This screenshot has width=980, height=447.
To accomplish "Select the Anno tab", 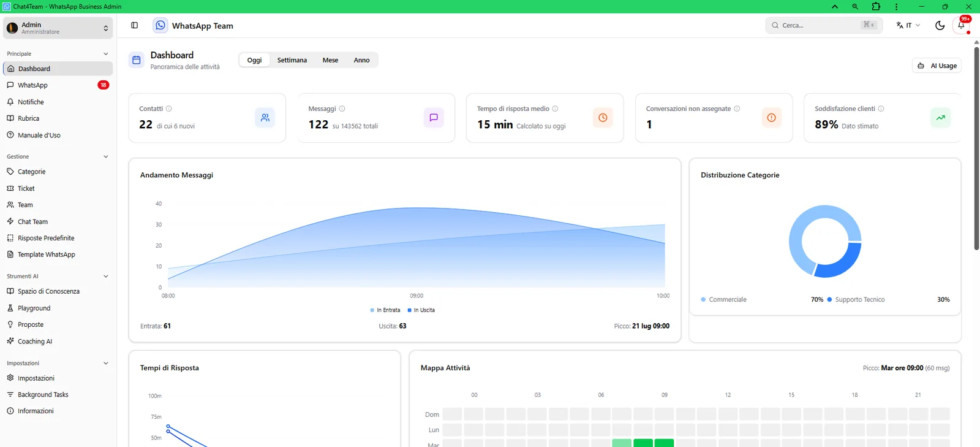I will tap(361, 60).
